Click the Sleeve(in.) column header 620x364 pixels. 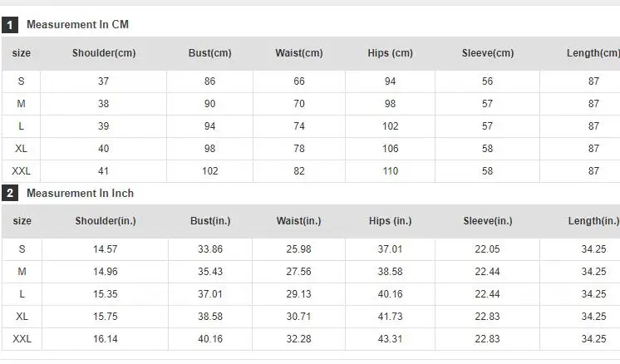488,221
